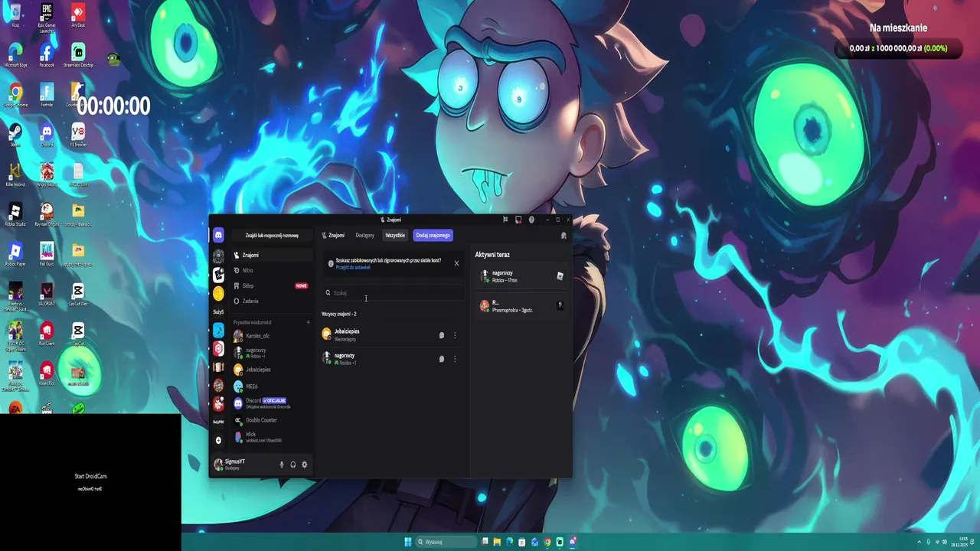
Task: Open Phasmophobia activity card in Aktywni teraz
Action: coord(521,306)
